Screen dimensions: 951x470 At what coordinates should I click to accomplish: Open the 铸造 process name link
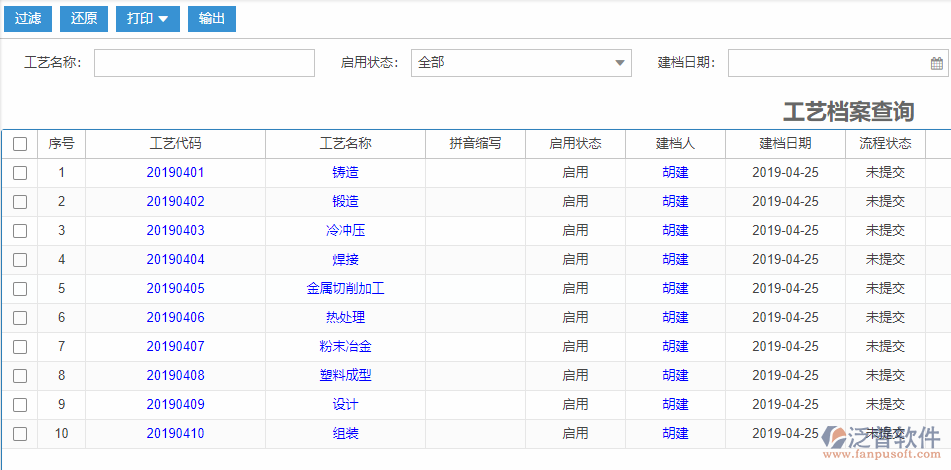point(346,172)
